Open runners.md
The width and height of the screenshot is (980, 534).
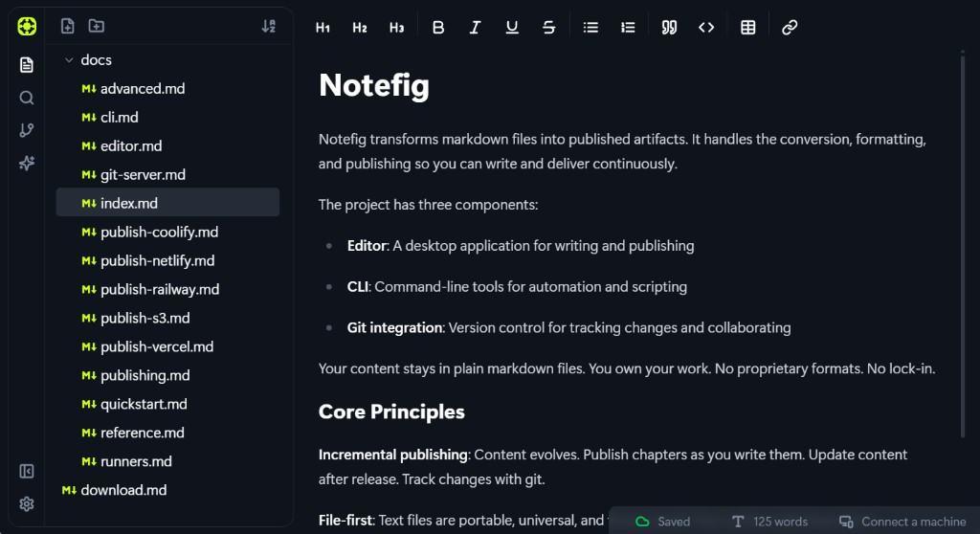(167, 461)
